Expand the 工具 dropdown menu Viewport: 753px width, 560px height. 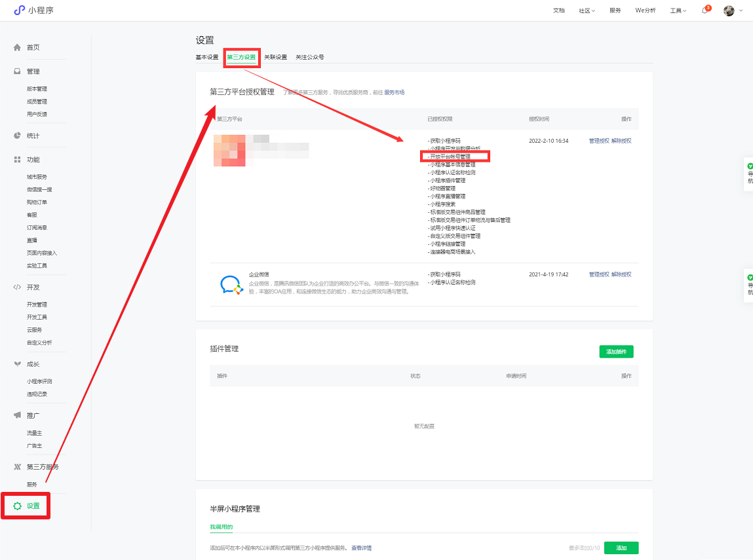[x=678, y=10]
